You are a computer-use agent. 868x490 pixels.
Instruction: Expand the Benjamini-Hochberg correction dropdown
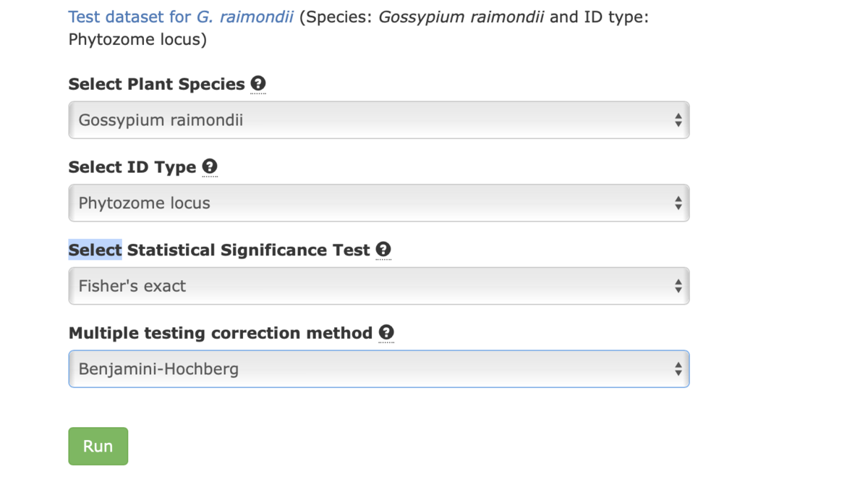click(379, 369)
